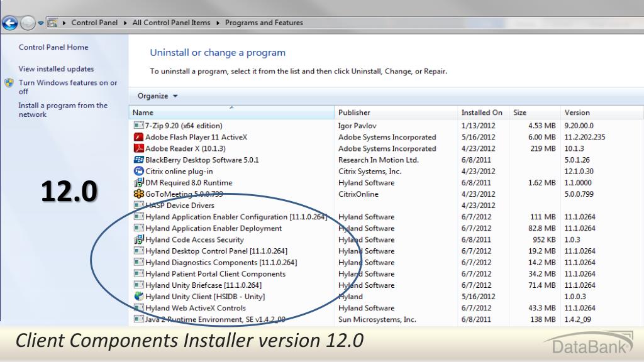Select the 7-Zip 9.20 (x64 edition) row

[x=386, y=126]
